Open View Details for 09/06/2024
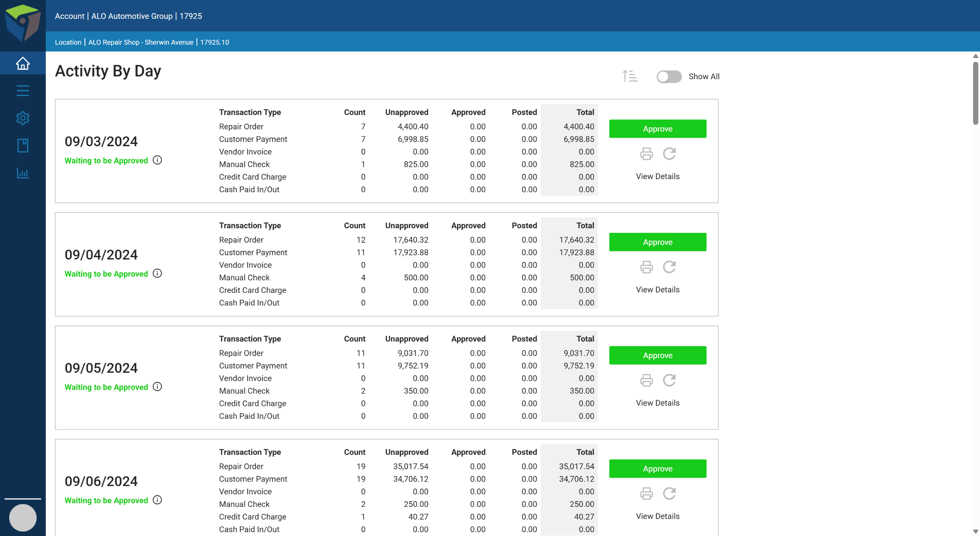This screenshot has width=980, height=536. (x=657, y=516)
